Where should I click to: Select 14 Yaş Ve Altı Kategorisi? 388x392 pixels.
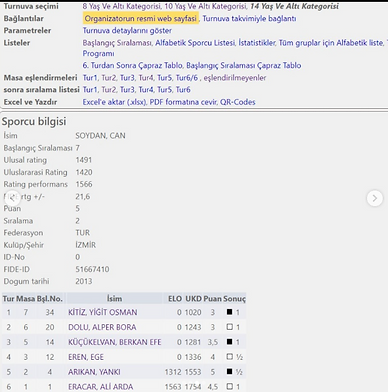[x=294, y=6]
